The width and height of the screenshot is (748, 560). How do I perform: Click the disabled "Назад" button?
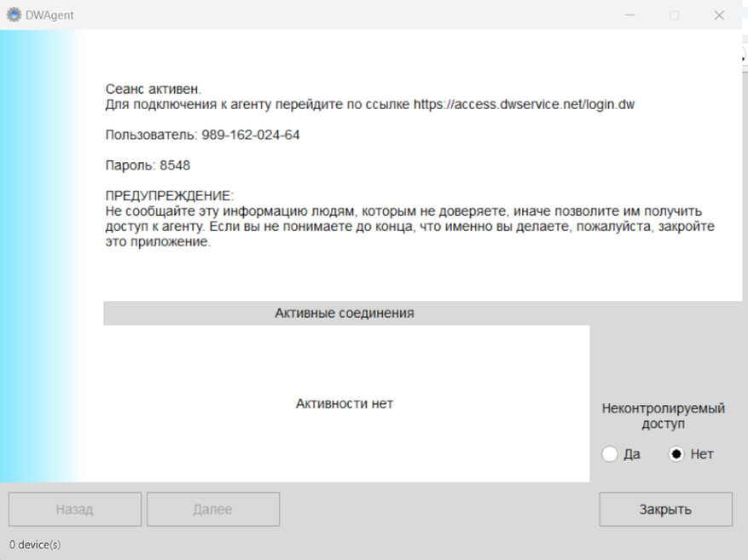[75, 509]
